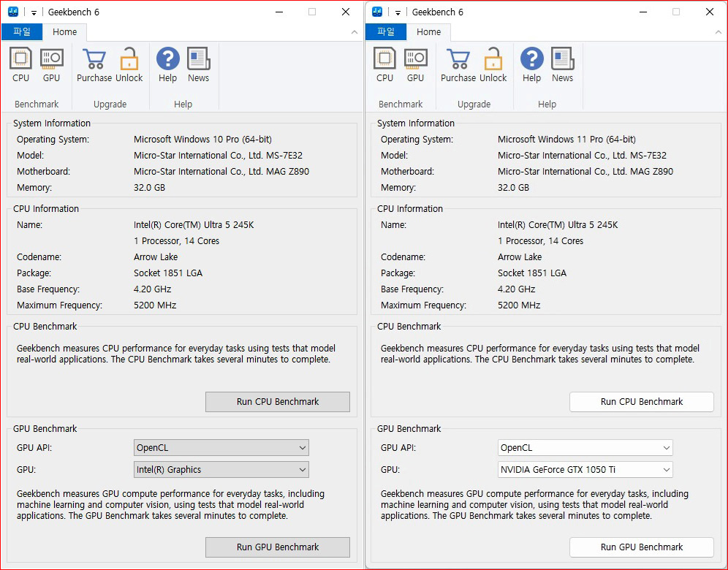
Task: Click 'Socket 1851 LGA' in right window
Action: click(x=532, y=273)
